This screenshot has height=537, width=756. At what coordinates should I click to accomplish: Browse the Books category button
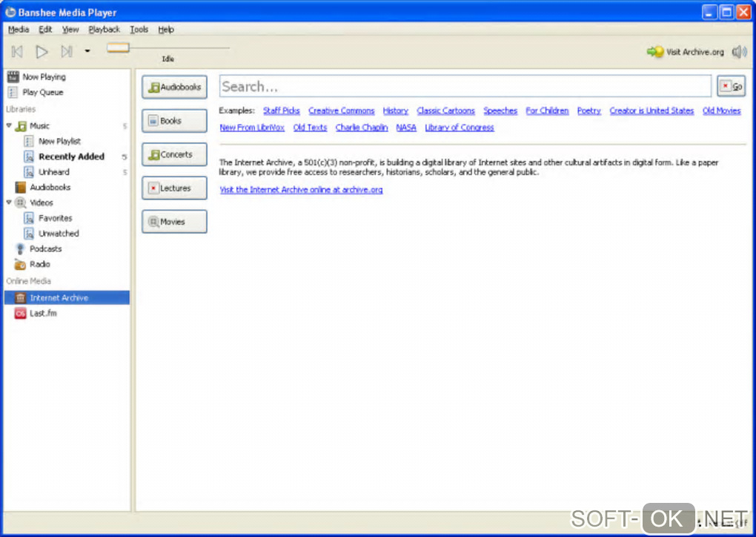174,121
